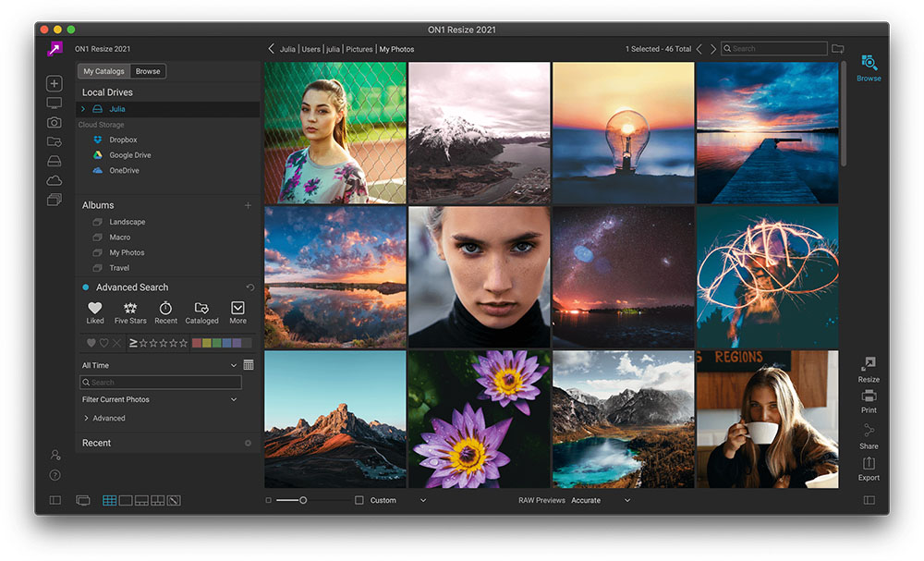Click the green color label filter
Viewport: 924px width, 561px height.
click(216, 342)
